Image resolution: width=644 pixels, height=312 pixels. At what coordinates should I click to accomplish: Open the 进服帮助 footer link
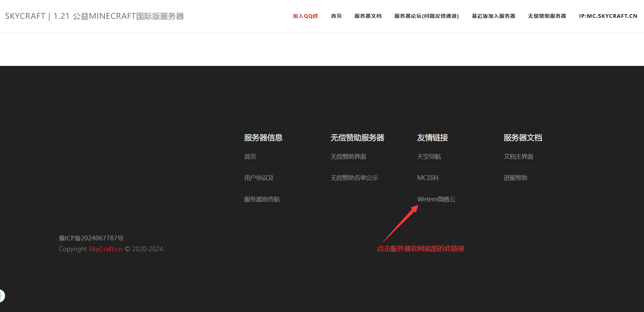pos(515,178)
